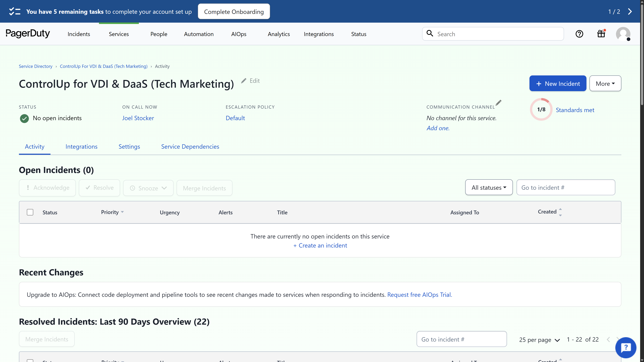Click the PagerDuty logo
Screen dimensions: 644x362
click(x=28, y=34)
